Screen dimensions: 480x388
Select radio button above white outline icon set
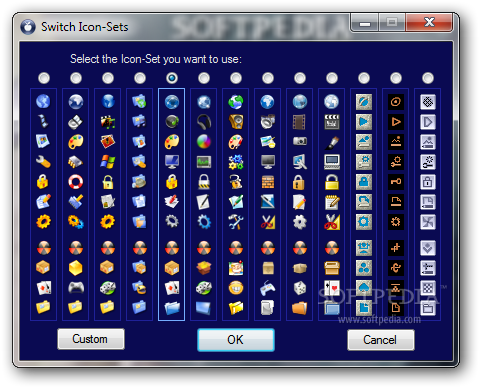click(428, 78)
